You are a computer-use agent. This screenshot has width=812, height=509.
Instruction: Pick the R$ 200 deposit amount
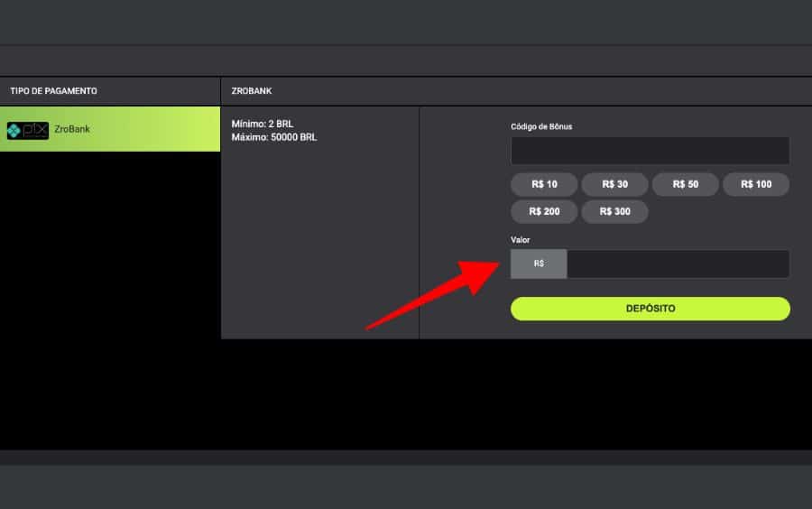pyautogui.click(x=544, y=212)
